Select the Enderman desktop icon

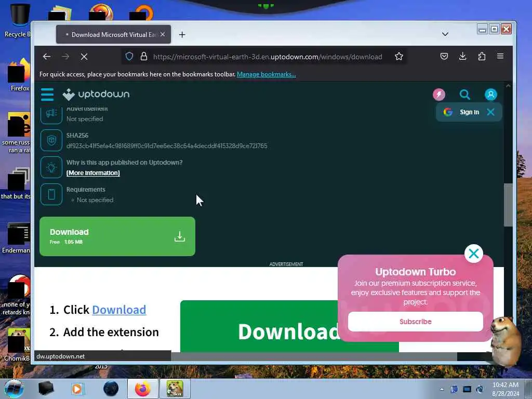(x=17, y=237)
